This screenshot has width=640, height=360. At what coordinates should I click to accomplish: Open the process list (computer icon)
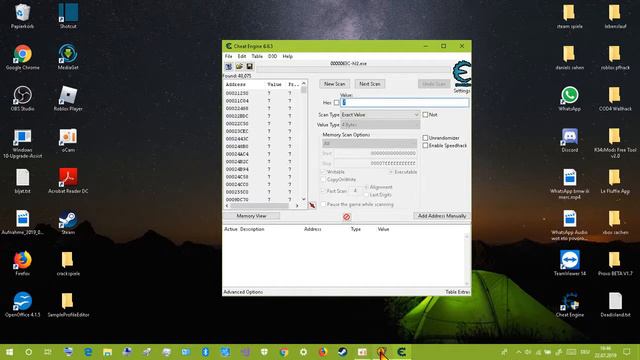pyautogui.click(x=229, y=67)
